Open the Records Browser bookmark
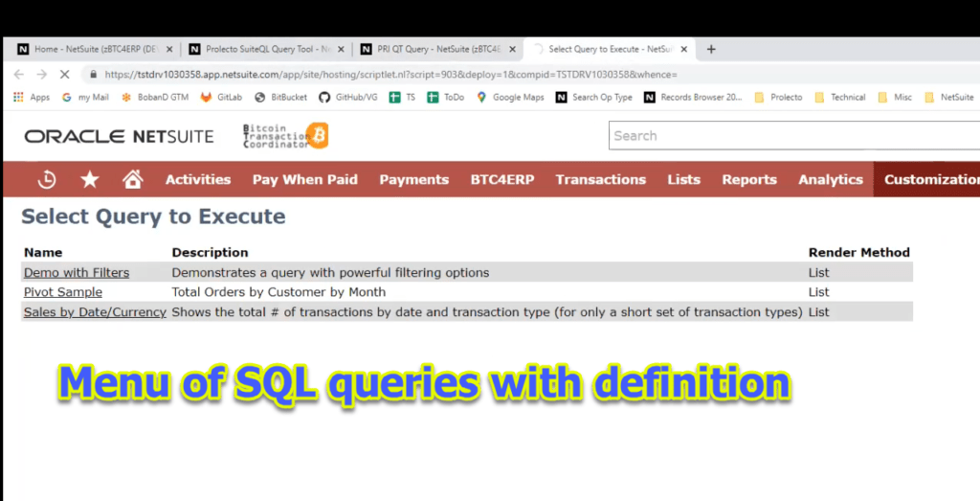Screen dimensions: 980x501 point(693,97)
